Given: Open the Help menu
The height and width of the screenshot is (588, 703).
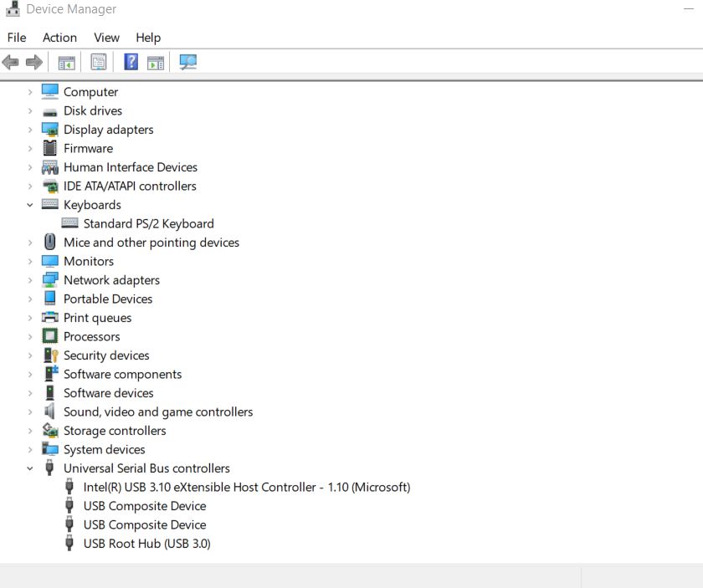Looking at the screenshot, I should [148, 38].
